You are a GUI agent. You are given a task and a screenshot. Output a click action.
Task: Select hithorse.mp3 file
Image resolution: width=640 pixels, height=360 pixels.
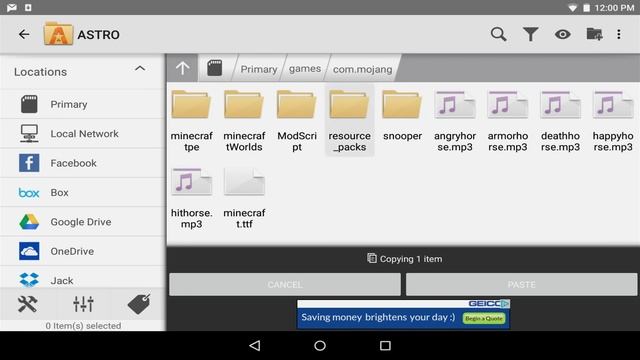point(191,198)
